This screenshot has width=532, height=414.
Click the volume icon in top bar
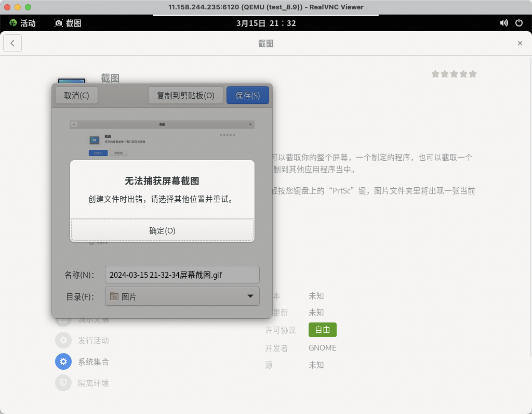coord(503,23)
